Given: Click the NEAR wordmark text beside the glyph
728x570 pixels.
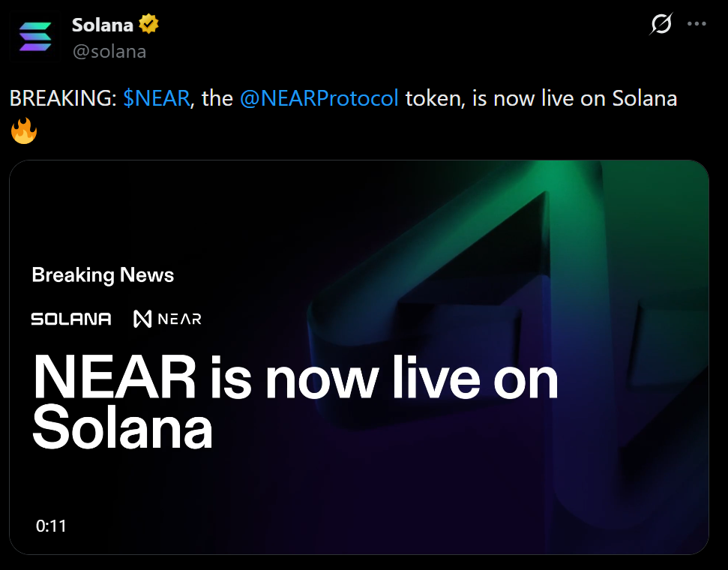Looking at the screenshot, I should (180, 319).
